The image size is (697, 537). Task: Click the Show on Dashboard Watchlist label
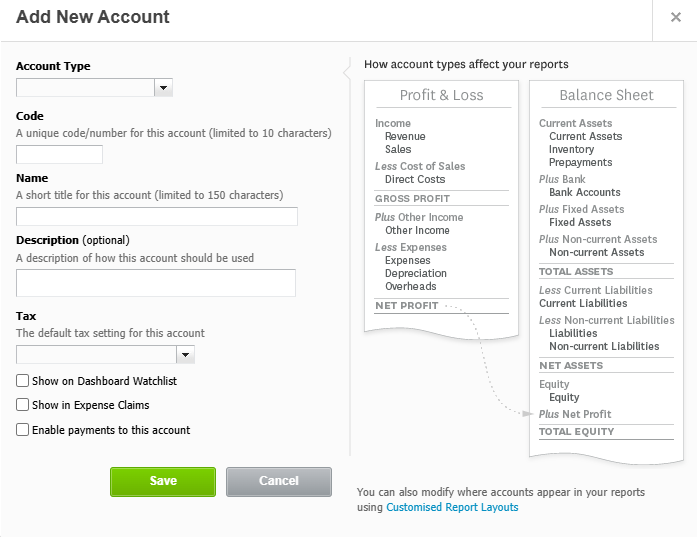[104, 381]
